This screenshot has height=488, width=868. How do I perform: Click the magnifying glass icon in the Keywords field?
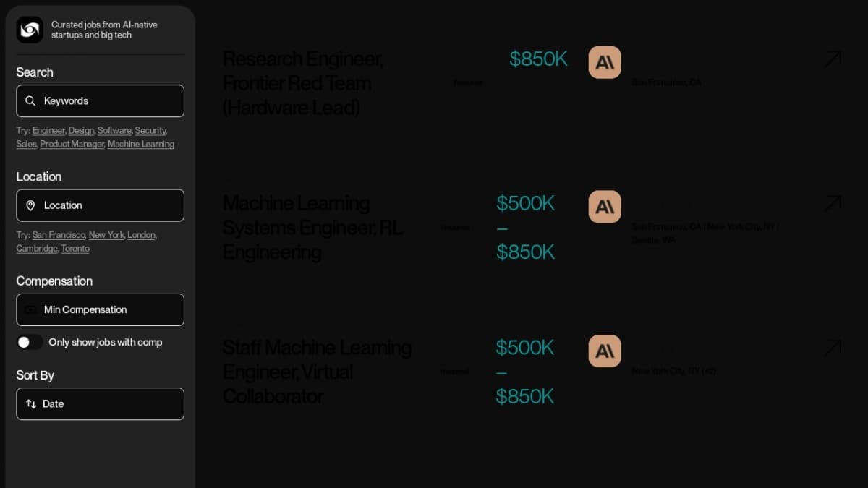click(x=31, y=100)
